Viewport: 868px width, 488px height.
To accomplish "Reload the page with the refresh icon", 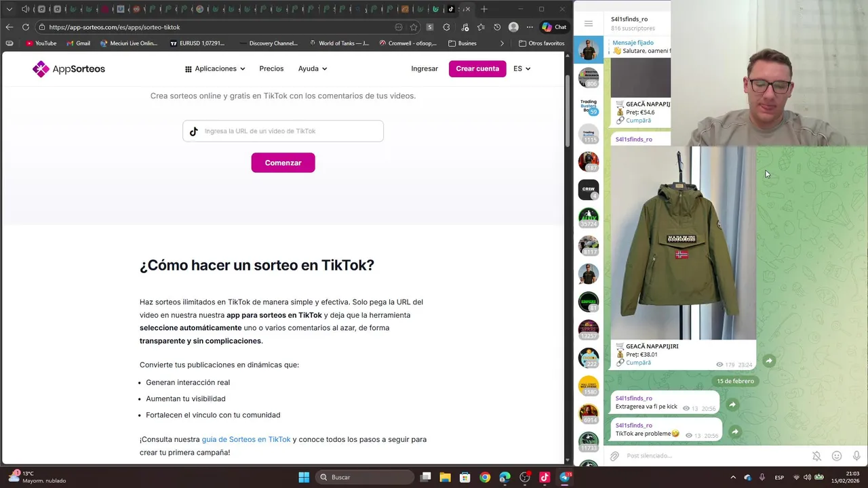I will click(26, 27).
